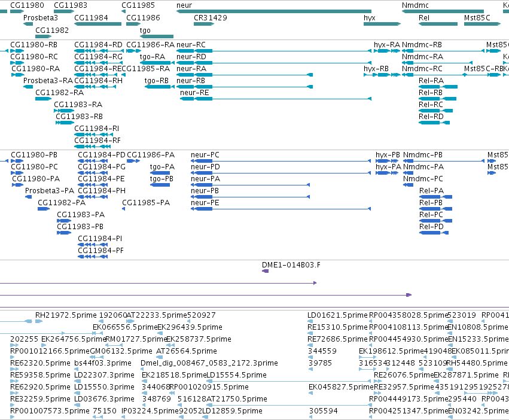Click the Rel-RA transcript label
This screenshot has width=509, height=420.
click(431, 81)
